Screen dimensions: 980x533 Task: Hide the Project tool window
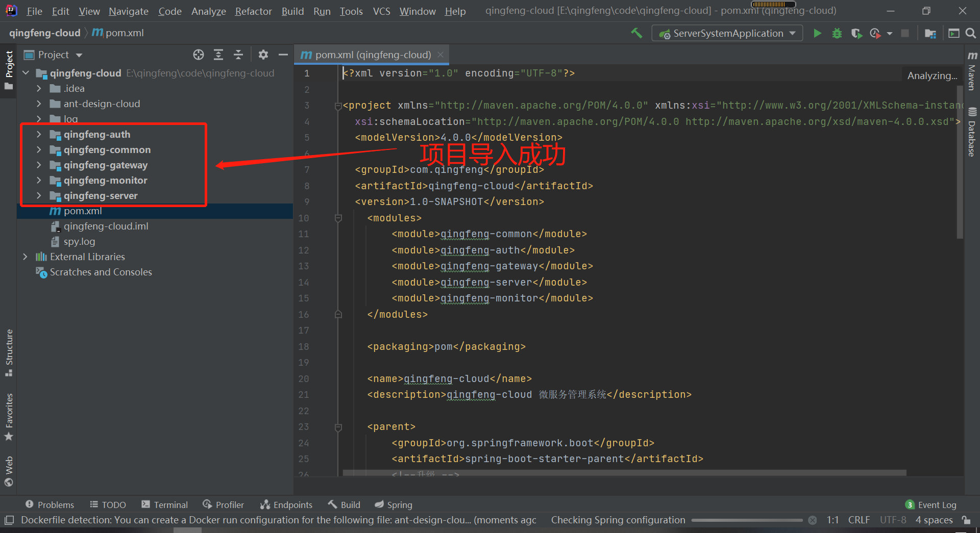click(x=283, y=55)
